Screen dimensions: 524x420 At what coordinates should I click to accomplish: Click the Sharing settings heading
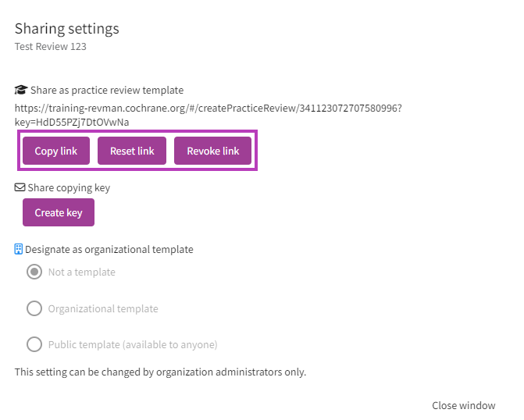[x=67, y=29]
